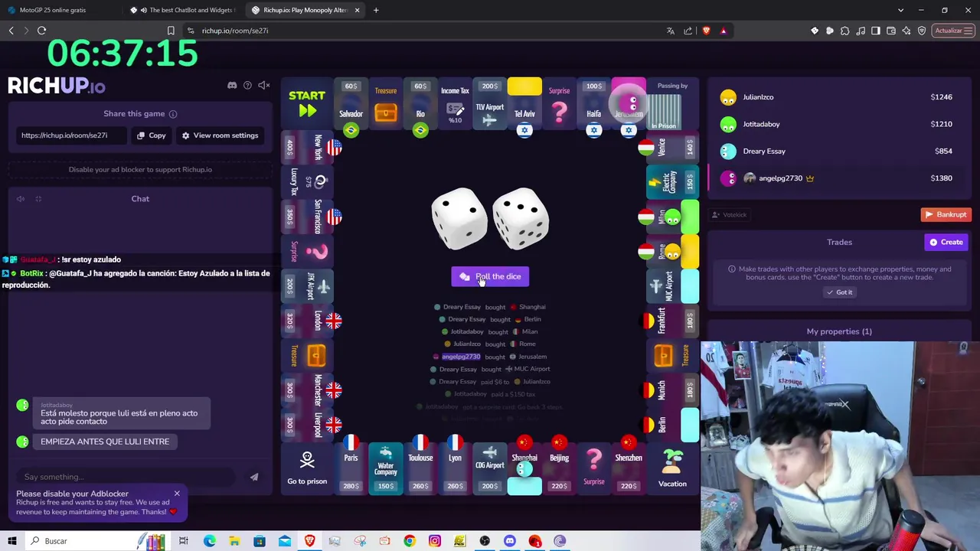Close the Adblocker notice
The height and width of the screenshot is (551, 980).
(177, 494)
